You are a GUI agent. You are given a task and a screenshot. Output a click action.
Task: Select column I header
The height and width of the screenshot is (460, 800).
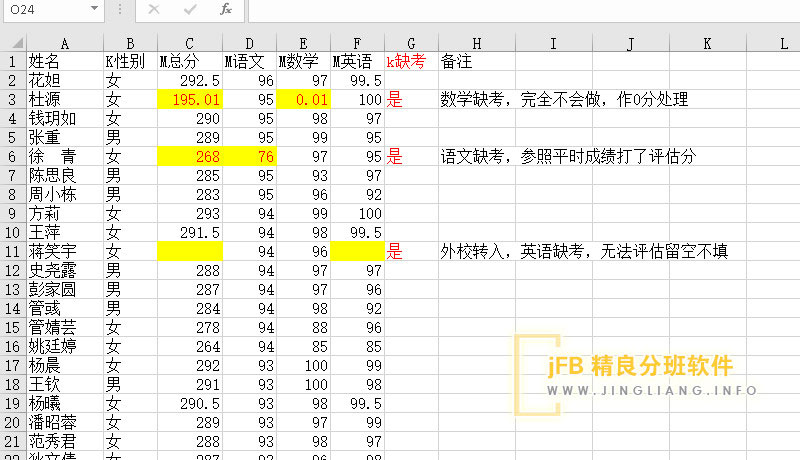coord(554,43)
